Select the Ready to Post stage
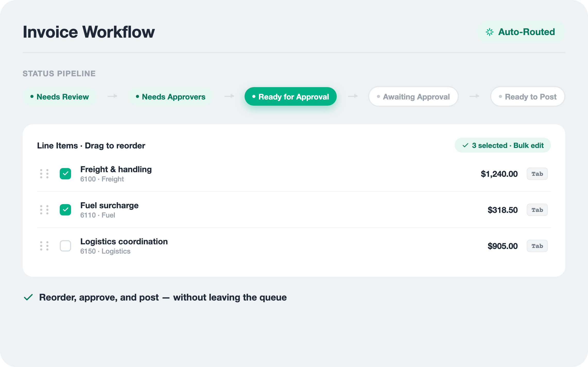 coord(528,97)
